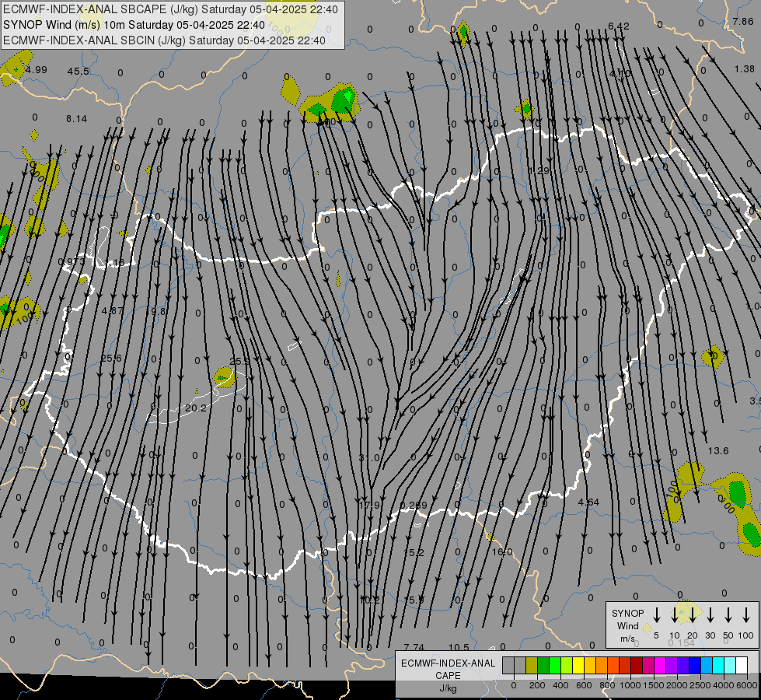761x700 pixels.
Task: Select the 20.2 value over the lake
Action: click(196, 408)
